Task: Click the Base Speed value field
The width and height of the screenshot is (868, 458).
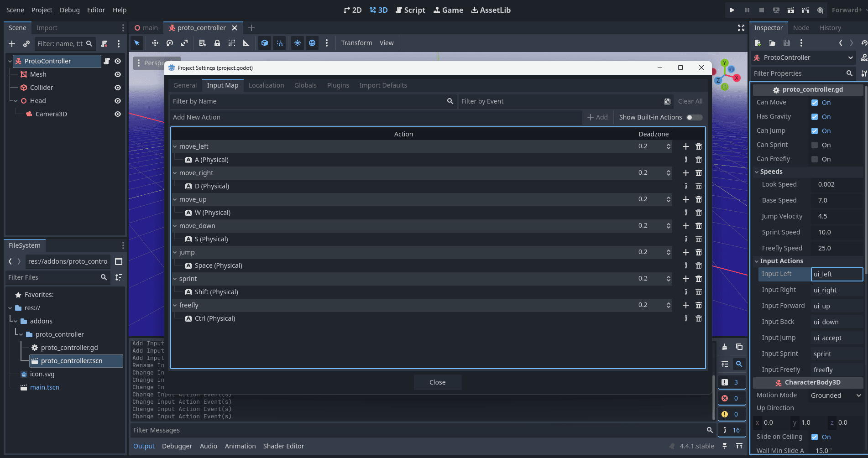Action: (x=837, y=200)
